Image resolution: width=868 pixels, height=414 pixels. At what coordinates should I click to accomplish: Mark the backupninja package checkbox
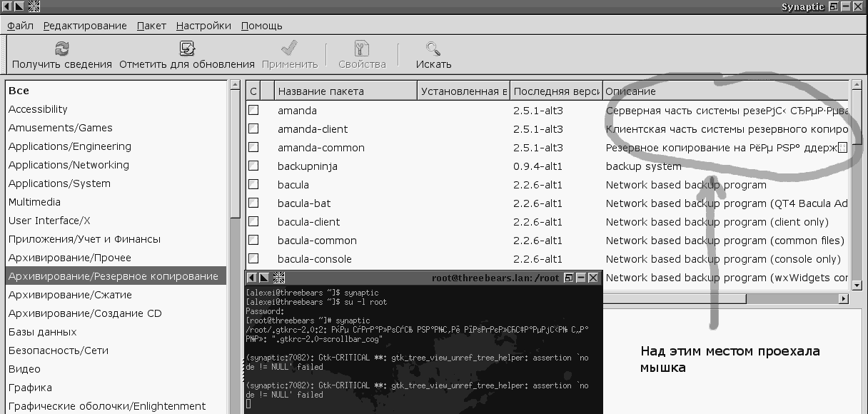point(253,166)
